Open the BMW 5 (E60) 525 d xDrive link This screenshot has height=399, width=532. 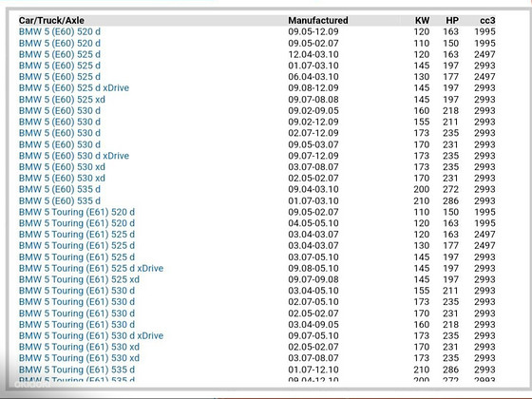74,87
